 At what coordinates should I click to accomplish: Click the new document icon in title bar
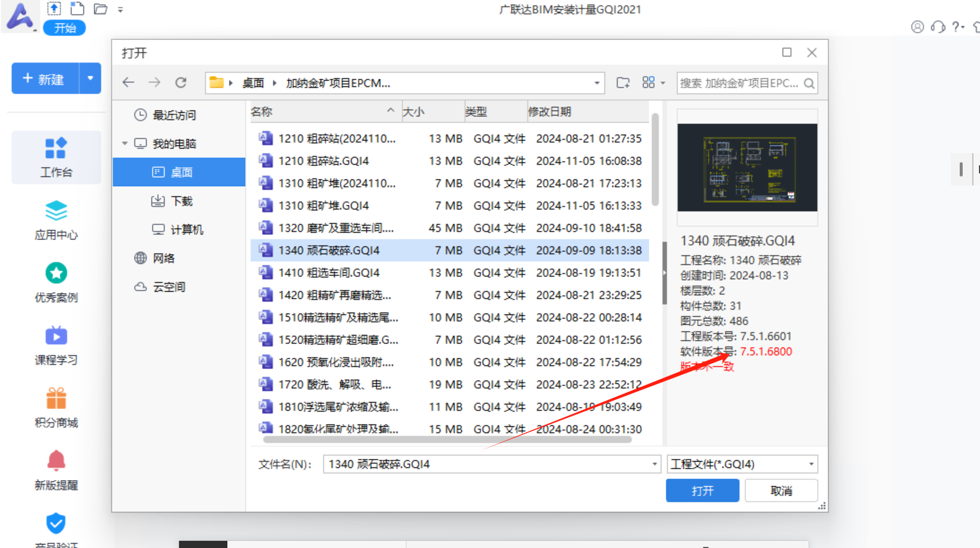77,8
